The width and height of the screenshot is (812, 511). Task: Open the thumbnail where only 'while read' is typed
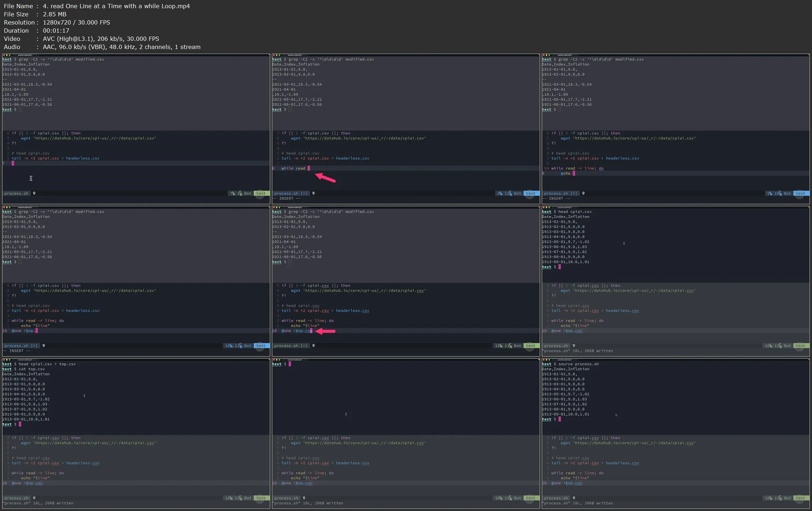coord(406,129)
